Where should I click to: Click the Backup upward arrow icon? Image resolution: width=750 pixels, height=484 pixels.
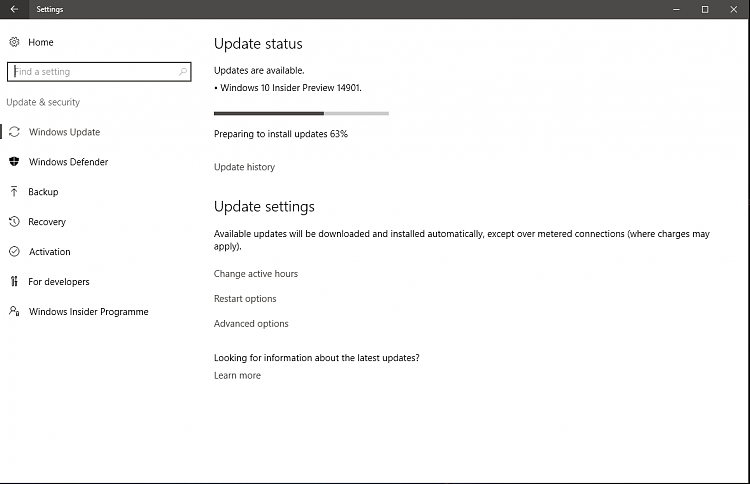point(14,192)
